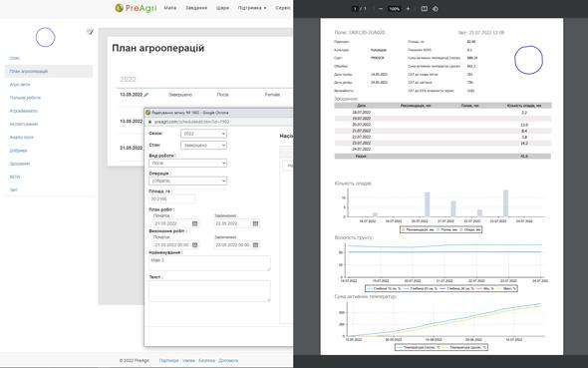Click the plan start date field
Image resolution: width=588 pixels, height=368 pixels.
click(x=171, y=223)
